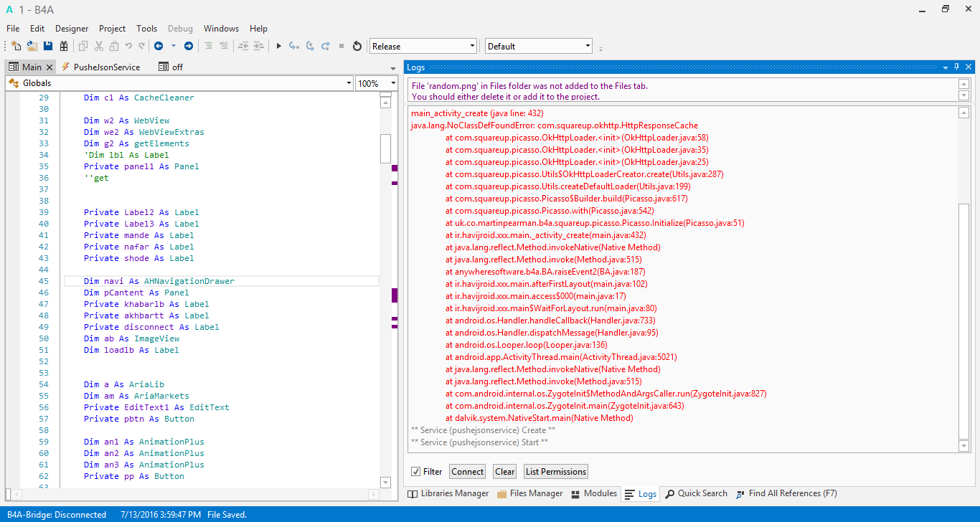The width and height of the screenshot is (980, 522).
Task: Save the project with the floppy disk icon
Action: 48,46
